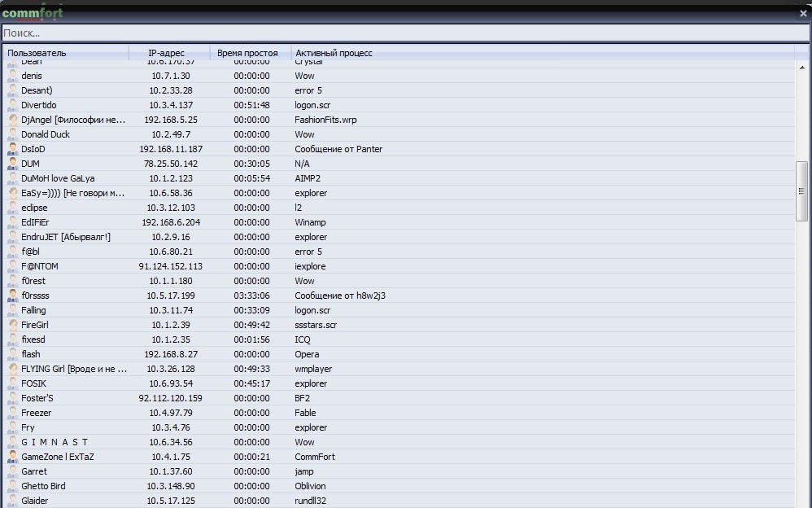Click in the Поиск search field
Image resolution: width=812 pixels, height=508 pixels.
point(399,33)
